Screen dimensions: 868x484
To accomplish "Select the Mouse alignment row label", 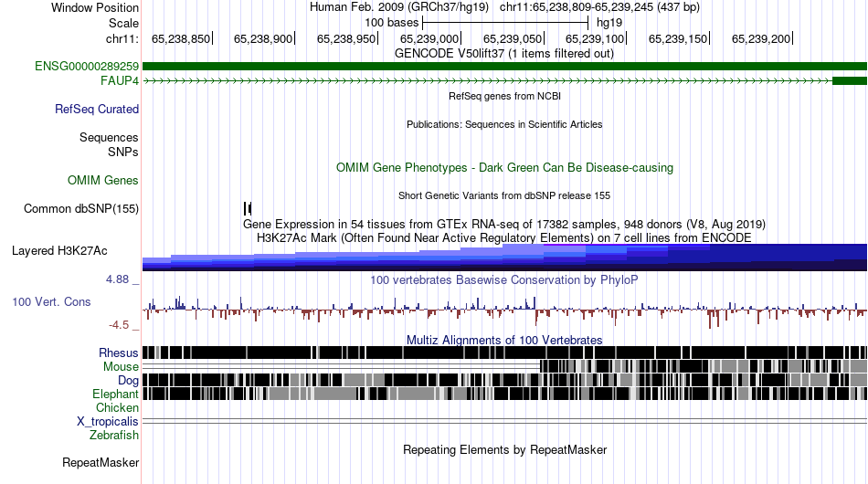I will click(121, 367).
